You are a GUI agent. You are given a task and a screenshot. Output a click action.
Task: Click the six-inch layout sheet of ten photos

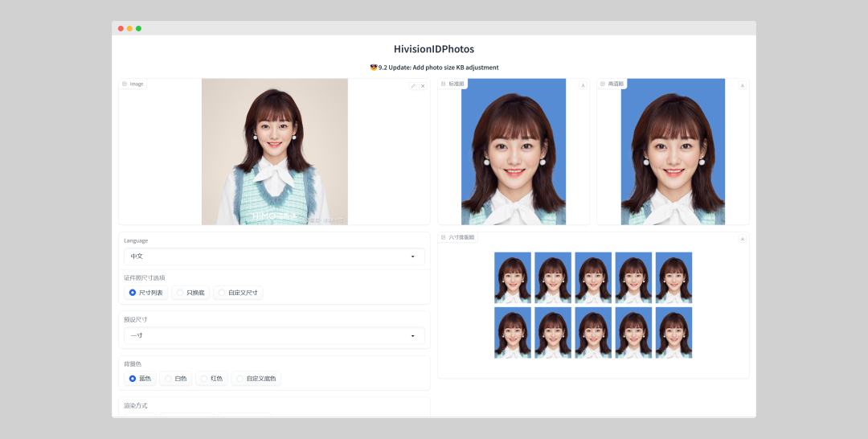coord(593,305)
